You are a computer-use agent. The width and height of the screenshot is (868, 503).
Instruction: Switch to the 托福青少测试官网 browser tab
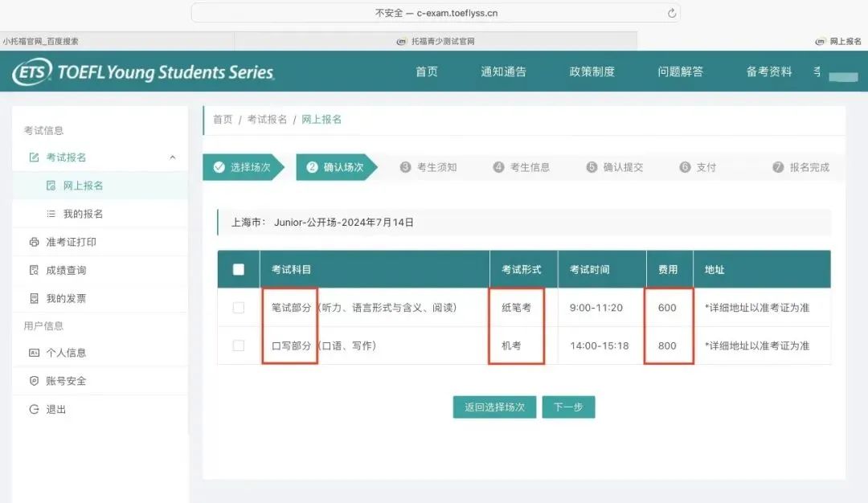[x=436, y=41]
